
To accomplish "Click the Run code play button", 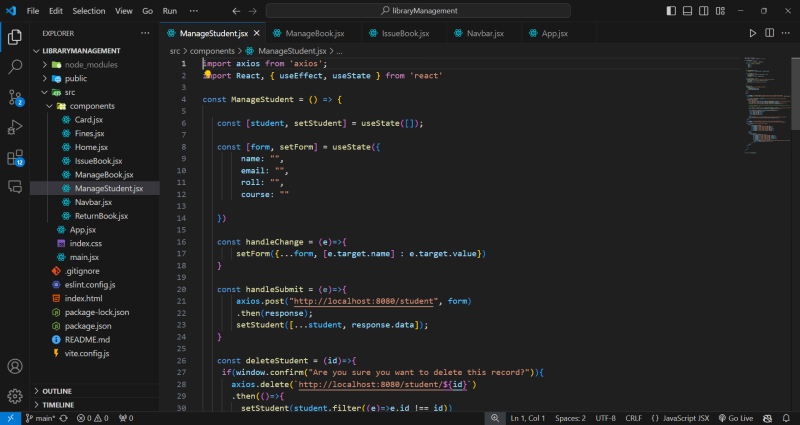I will point(753,33).
